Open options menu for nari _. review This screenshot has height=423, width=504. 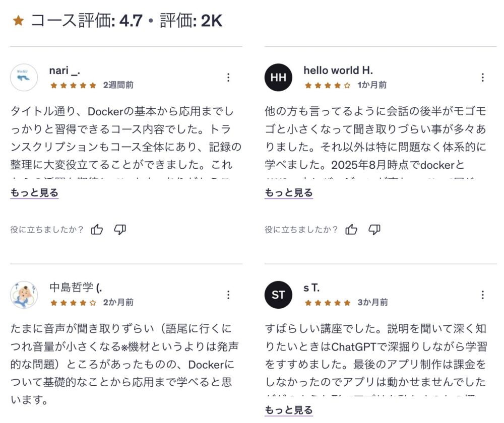pos(228,78)
